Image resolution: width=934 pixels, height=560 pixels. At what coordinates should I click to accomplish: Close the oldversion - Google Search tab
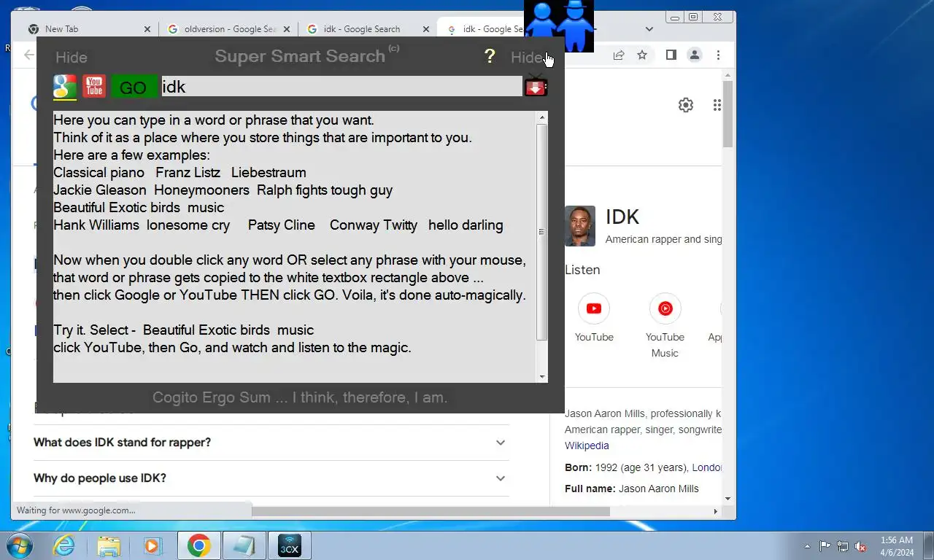click(x=287, y=29)
